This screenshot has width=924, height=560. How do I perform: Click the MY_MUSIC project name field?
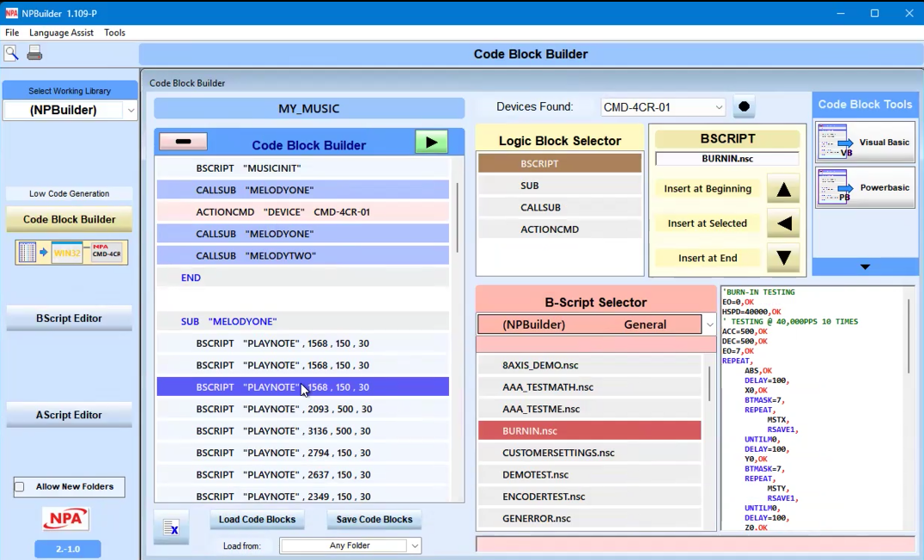309,108
